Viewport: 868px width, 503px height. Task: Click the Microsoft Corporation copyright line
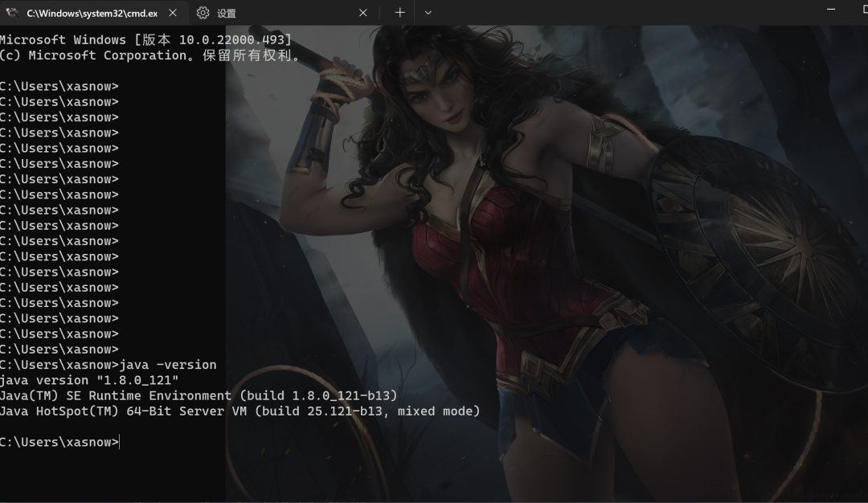(x=150, y=55)
